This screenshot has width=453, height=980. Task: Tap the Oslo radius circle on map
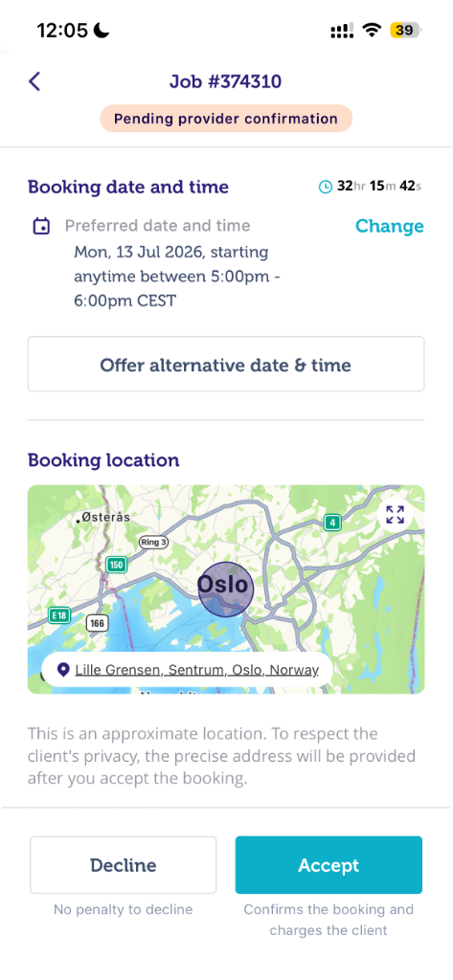click(226, 589)
